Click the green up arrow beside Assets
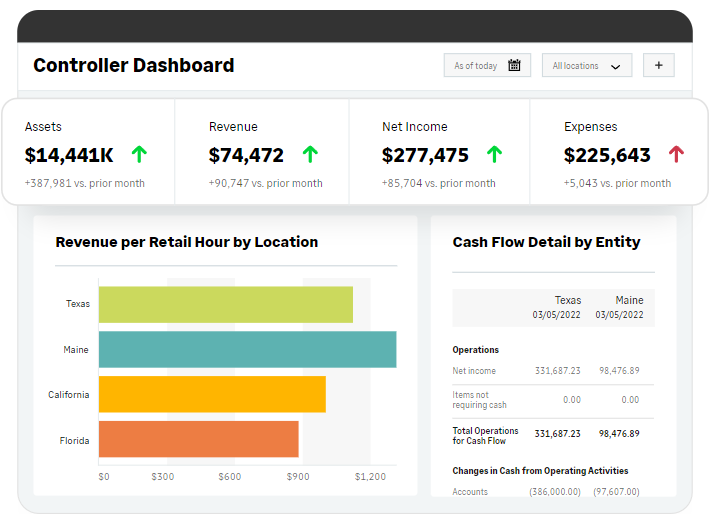The width and height of the screenshot is (711, 514). click(x=139, y=154)
